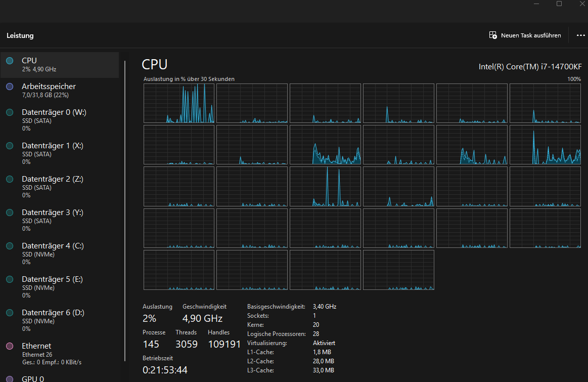Select Datenträger 4 (C:) NVMe entry
The height and width of the screenshot is (382, 588).
(60, 253)
